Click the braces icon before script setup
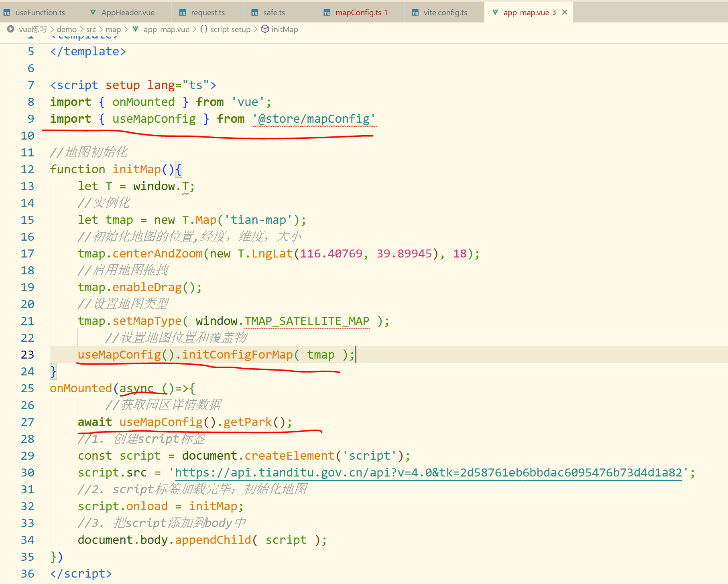This screenshot has height=584, width=728. (x=204, y=29)
